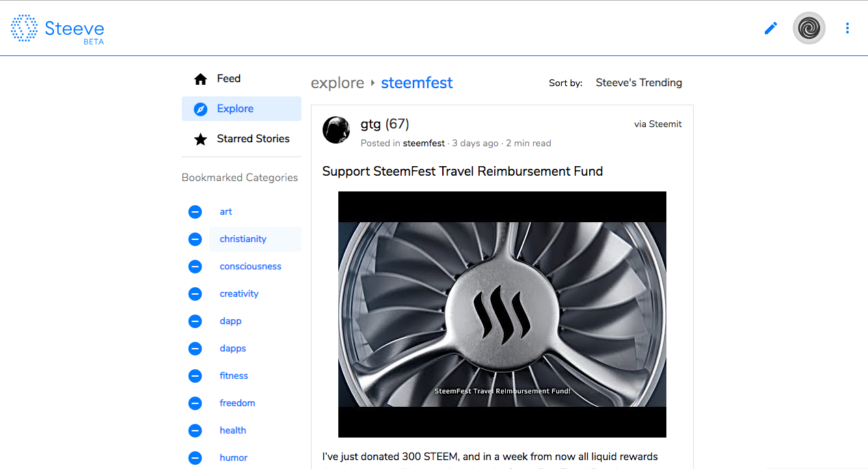Switch to the Explore section
Image resolution: width=868 pixels, height=469 pixels.
(235, 108)
